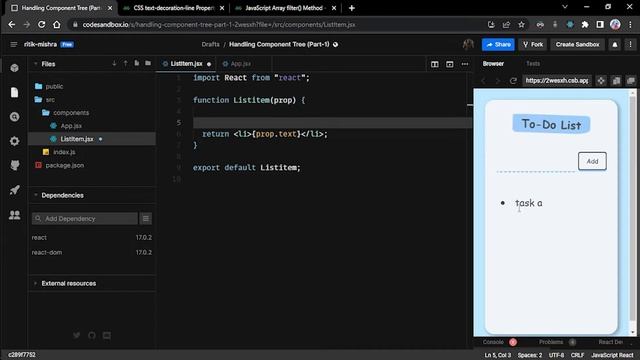Switch to CSS text-decoration-line Chrome tab
The width and height of the screenshot is (640, 360).
point(174,8)
